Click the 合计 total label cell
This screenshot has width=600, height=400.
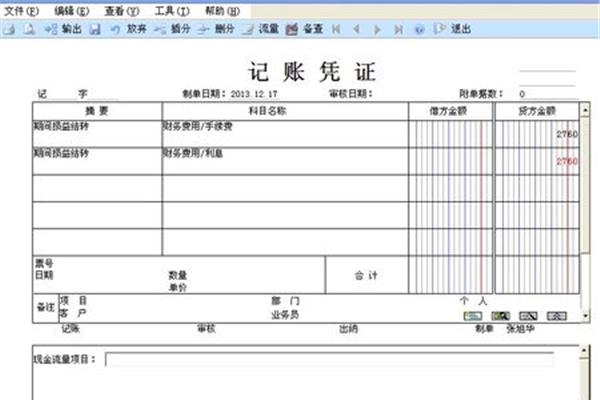pos(367,275)
